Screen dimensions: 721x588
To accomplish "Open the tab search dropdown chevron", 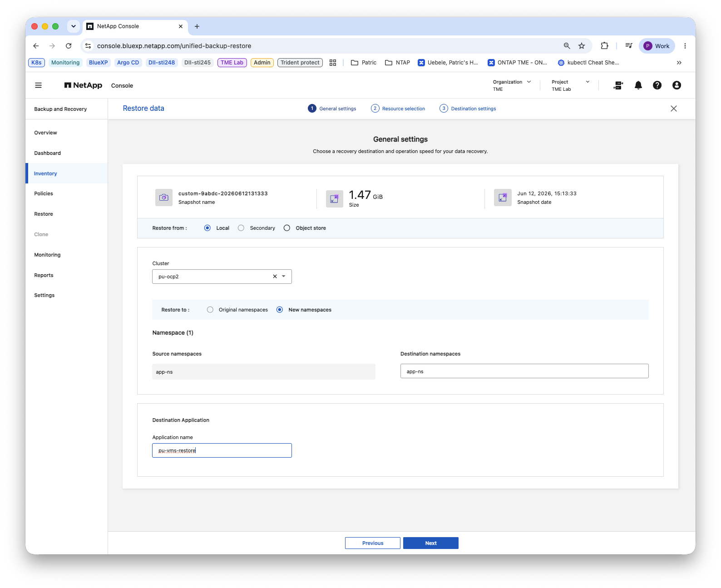I will (74, 26).
